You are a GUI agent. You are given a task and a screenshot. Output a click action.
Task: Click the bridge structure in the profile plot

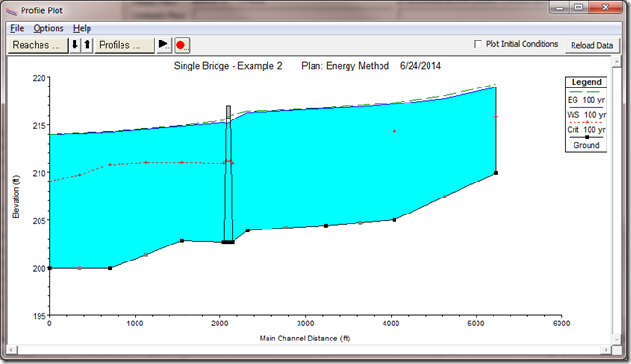[228, 173]
